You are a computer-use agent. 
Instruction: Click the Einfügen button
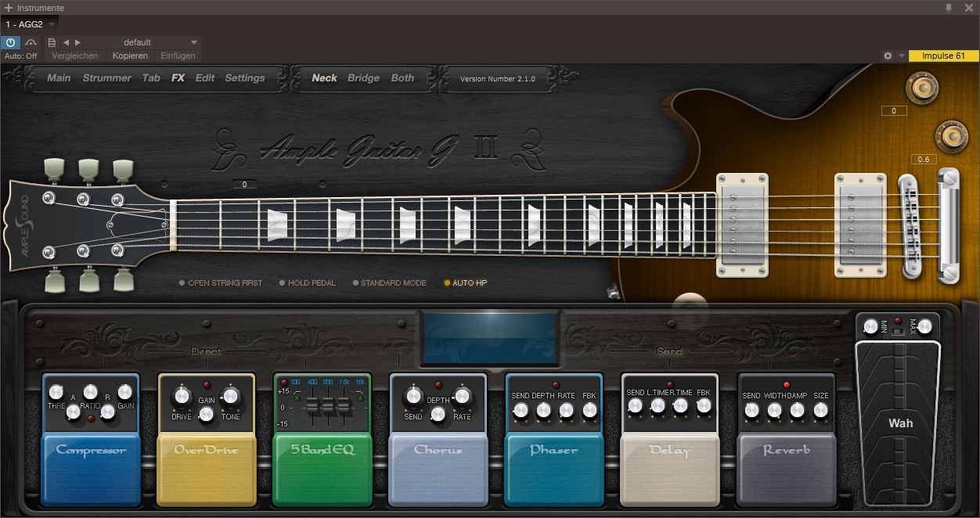click(x=178, y=56)
